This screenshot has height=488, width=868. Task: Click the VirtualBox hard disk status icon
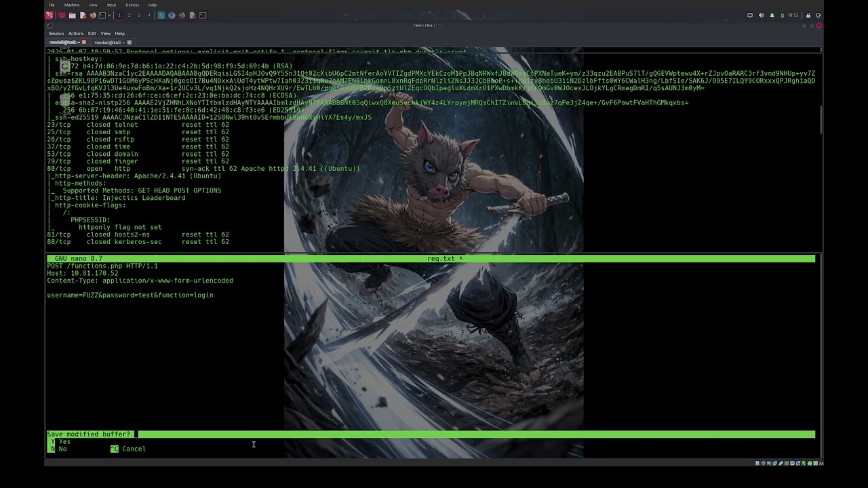pyautogui.click(x=757, y=464)
